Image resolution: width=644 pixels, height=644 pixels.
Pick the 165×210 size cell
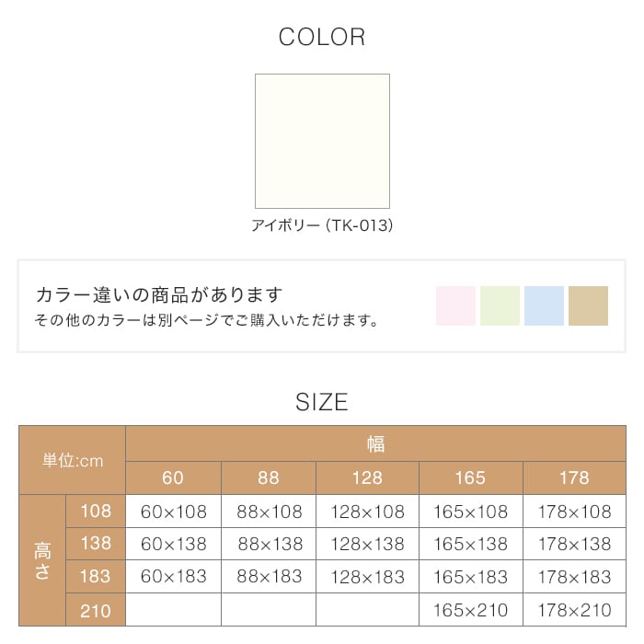click(470, 610)
